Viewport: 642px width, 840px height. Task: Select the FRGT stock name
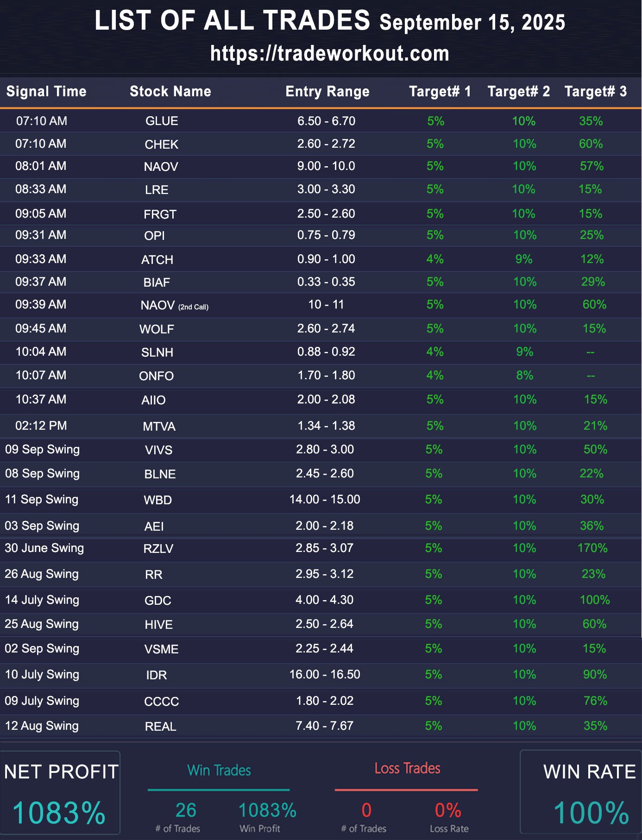point(160,214)
